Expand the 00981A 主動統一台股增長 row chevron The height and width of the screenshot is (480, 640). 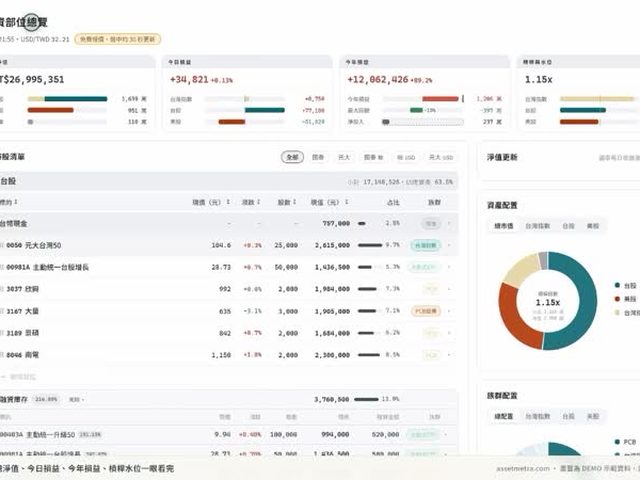tap(449, 267)
